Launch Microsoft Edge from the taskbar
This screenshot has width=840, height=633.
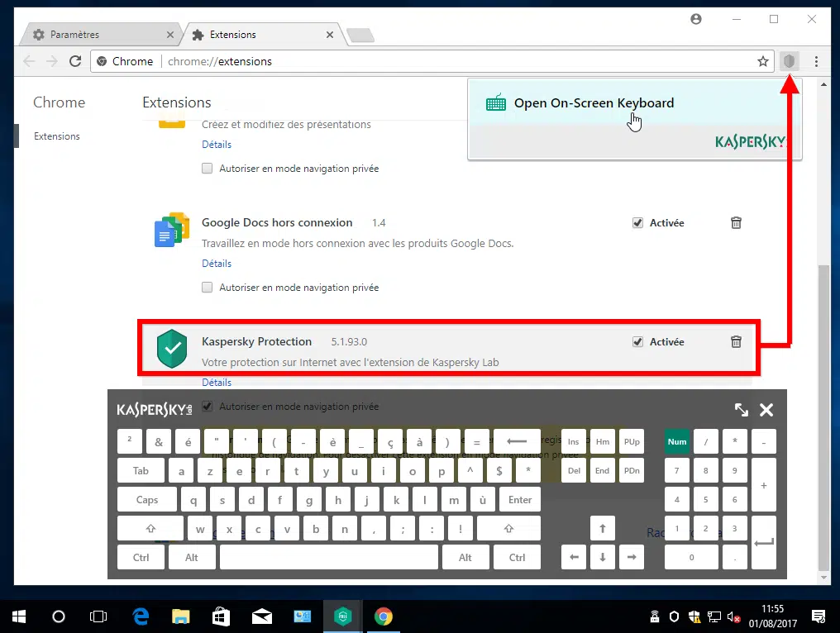tap(141, 617)
